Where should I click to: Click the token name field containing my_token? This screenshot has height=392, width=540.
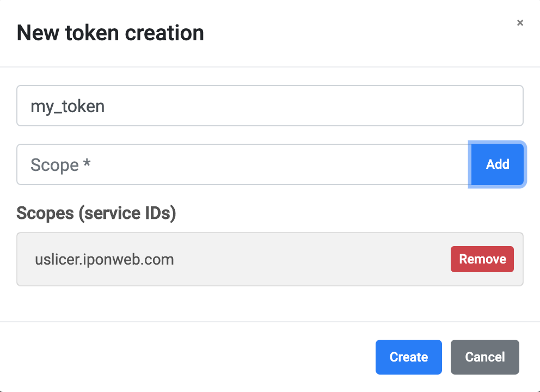point(269,106)
